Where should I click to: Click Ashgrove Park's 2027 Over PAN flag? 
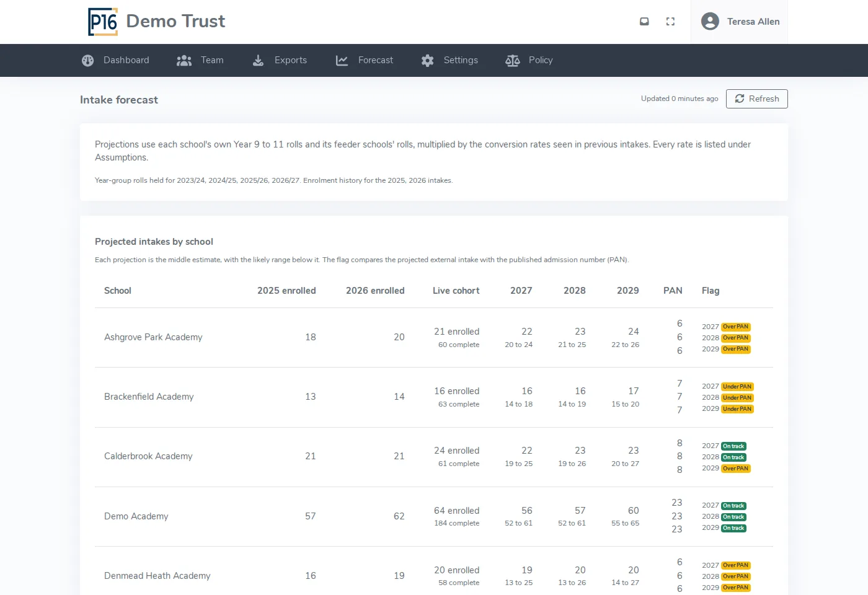click(736, 327)
